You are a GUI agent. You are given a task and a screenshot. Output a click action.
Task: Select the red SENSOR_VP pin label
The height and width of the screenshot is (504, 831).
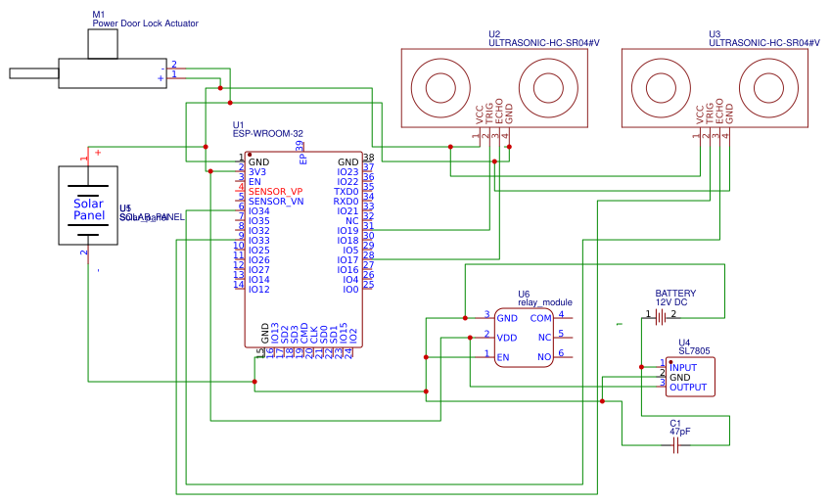pyautogui.click(x=275, y=191)
